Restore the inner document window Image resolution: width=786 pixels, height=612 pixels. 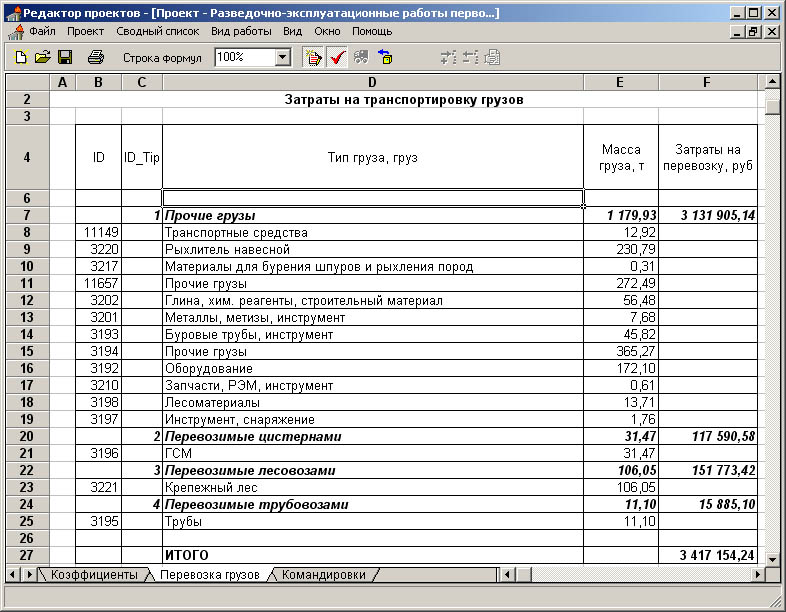point(753,32)
